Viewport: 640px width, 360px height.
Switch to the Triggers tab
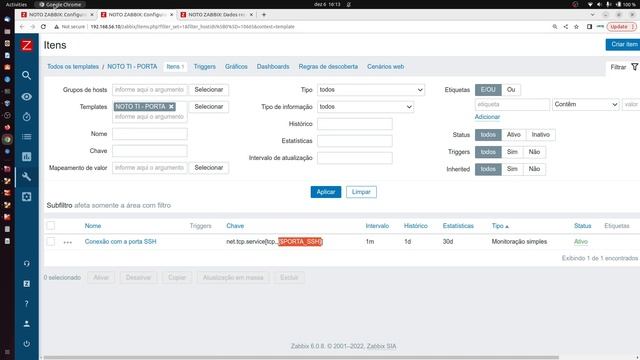pyautogui.click(x=204, y=67)
